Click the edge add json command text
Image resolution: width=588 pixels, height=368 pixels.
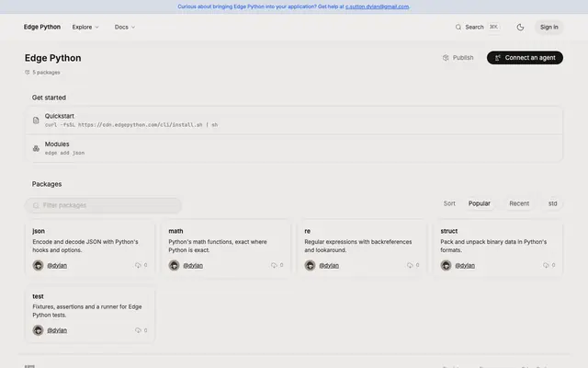pos(64,153)
